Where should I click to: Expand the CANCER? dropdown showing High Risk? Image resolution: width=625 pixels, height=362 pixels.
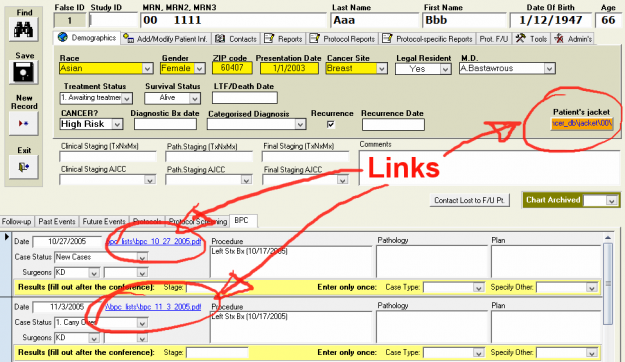point(117,124)
